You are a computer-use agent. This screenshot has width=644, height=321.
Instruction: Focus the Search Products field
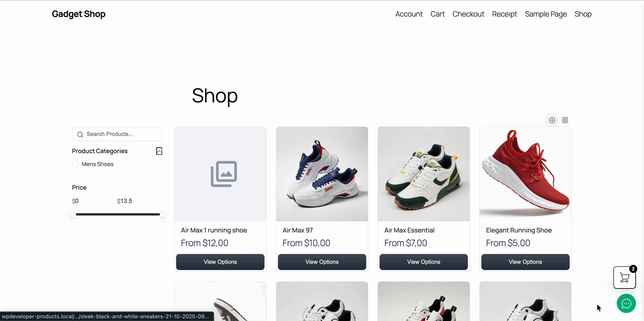tap(117, 134)
